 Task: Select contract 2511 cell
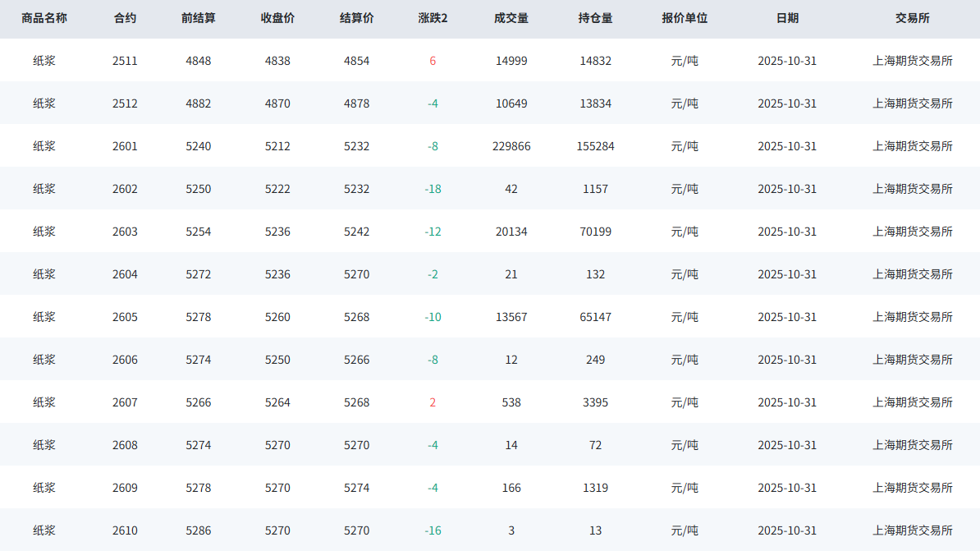[x=125, y=61]
